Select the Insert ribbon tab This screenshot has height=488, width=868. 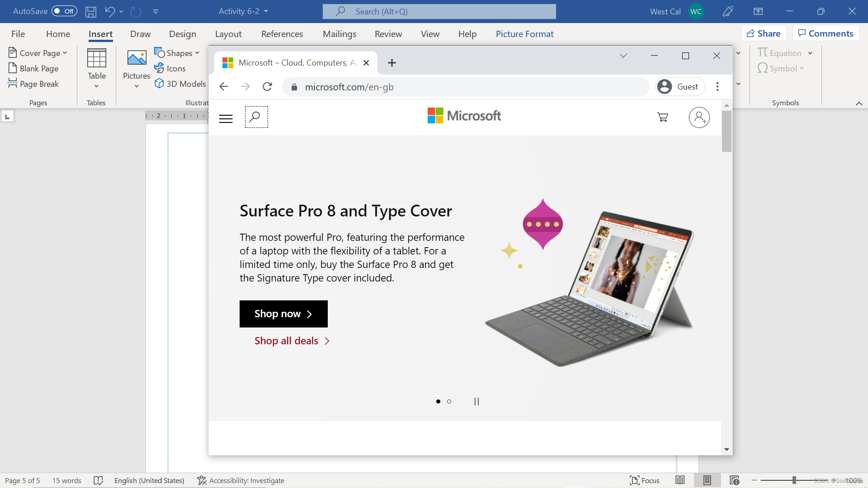click(x=100, y=33)
